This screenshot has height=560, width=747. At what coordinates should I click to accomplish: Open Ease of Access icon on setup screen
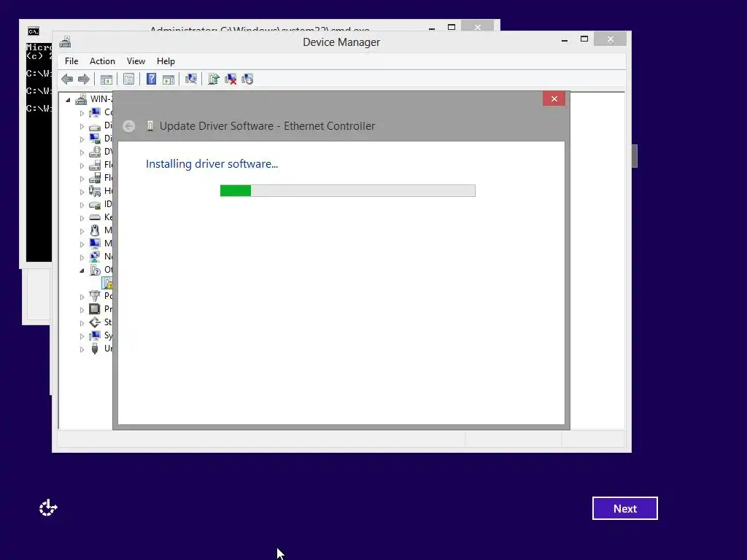[48, 508]
